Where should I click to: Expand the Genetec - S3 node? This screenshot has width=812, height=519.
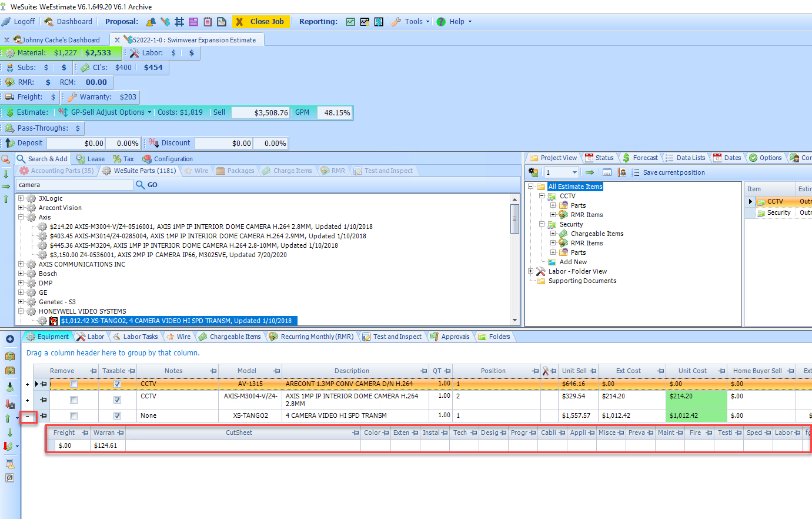click(x=21, y=302)
